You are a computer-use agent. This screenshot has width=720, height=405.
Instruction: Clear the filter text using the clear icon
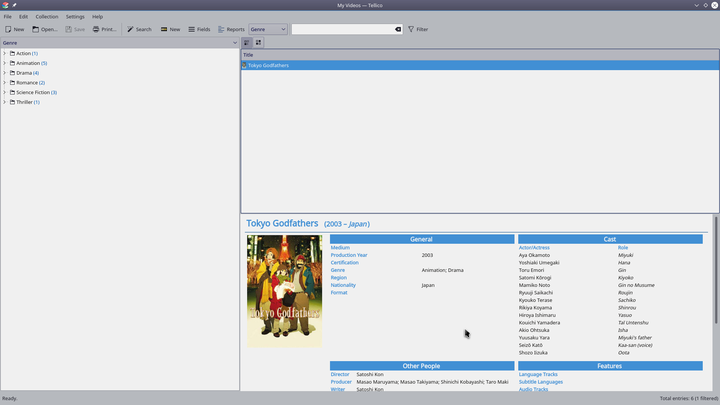397,29
